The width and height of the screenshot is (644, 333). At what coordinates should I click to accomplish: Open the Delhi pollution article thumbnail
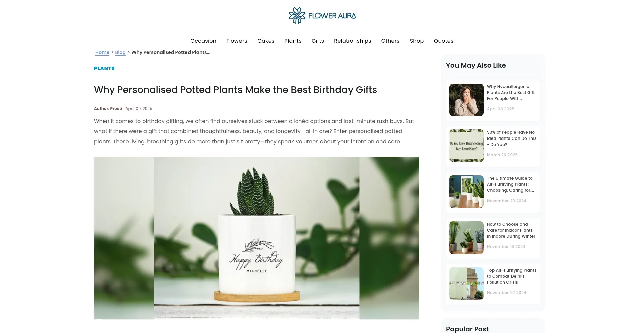coord(467,283)
